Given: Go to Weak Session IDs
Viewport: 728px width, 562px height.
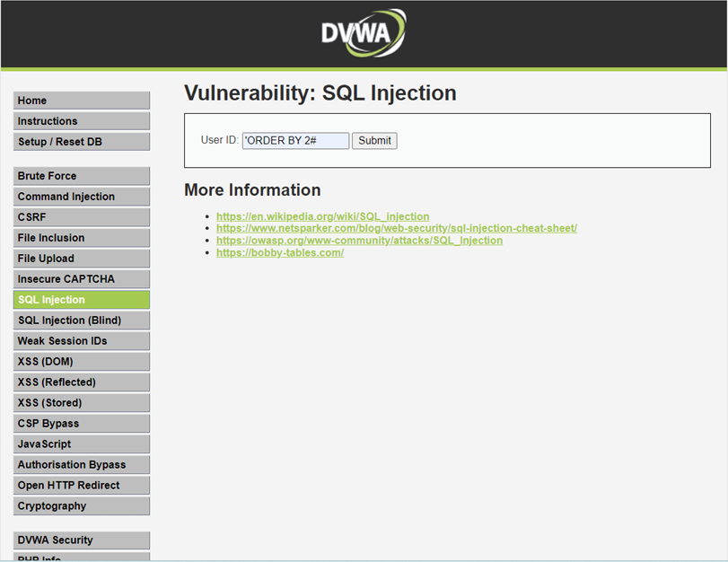Looking at the screenshot, I should (82, 341).
